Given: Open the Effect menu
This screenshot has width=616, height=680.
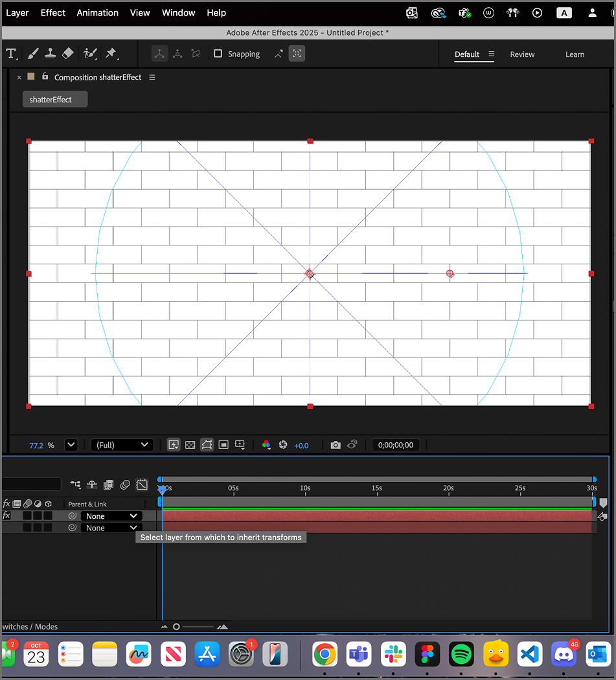Looking at the screenshot, I should (53, 13).
